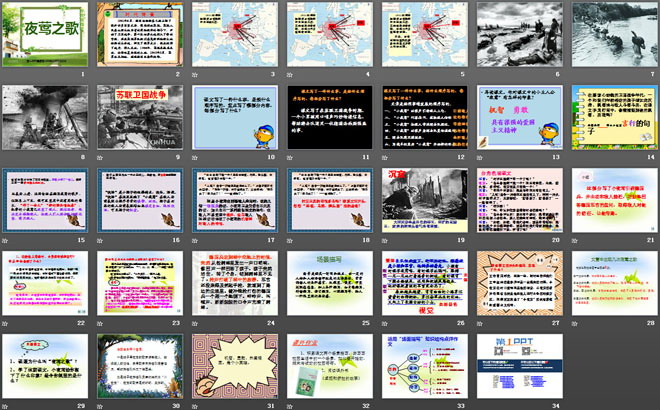The height and width of the screenshot is (410, 660).
Task: Select slide 21 summary slide with red text
Action: point(615,200)
